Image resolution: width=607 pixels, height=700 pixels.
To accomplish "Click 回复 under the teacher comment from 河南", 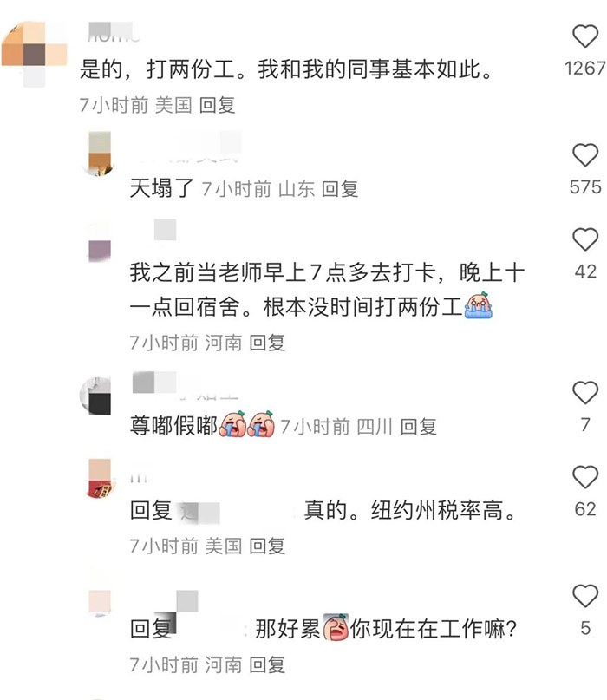I will 267,343.
